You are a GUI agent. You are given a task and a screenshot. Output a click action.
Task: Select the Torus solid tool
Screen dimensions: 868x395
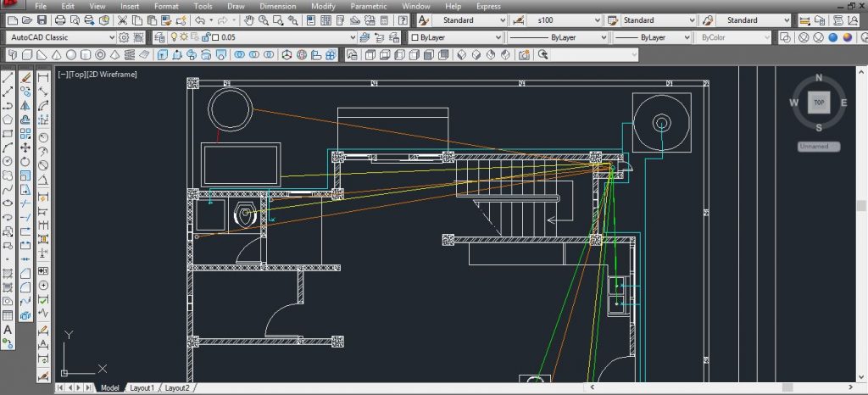100,55
